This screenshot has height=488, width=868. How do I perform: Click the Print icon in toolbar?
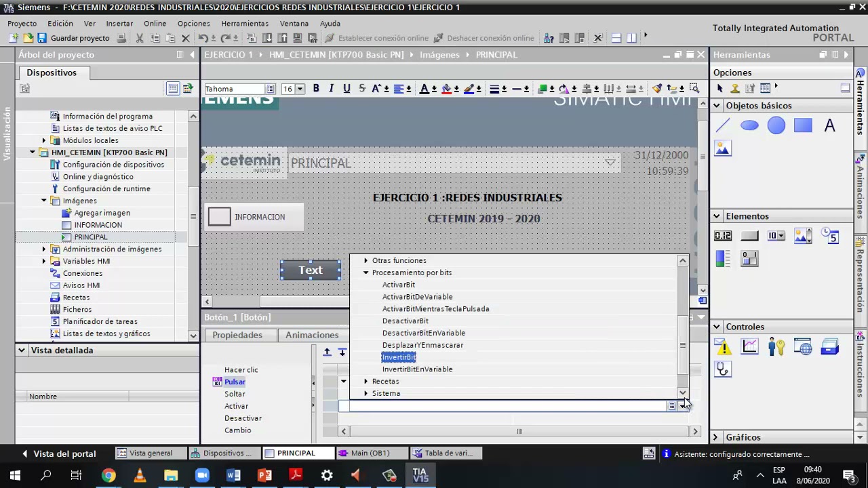121,38
